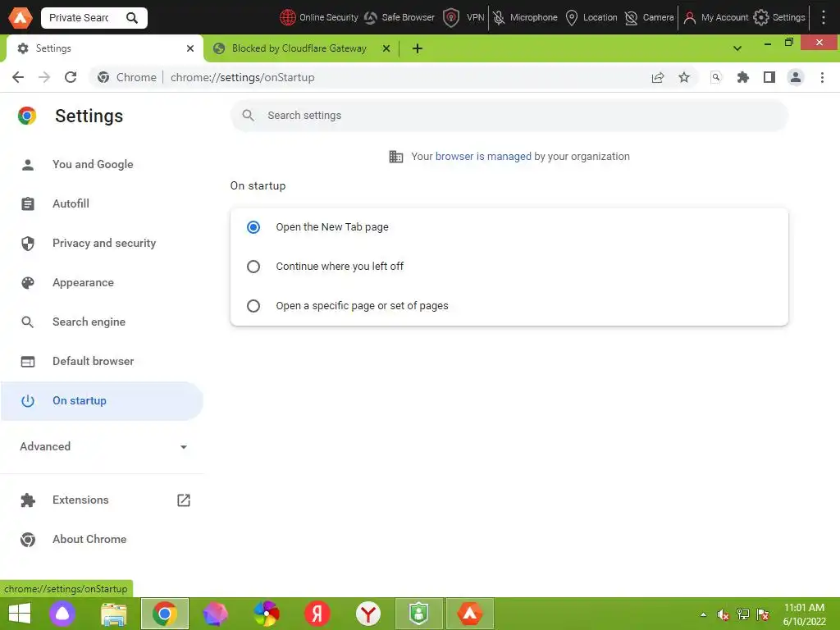Reload the current page

tap(71, 77)
